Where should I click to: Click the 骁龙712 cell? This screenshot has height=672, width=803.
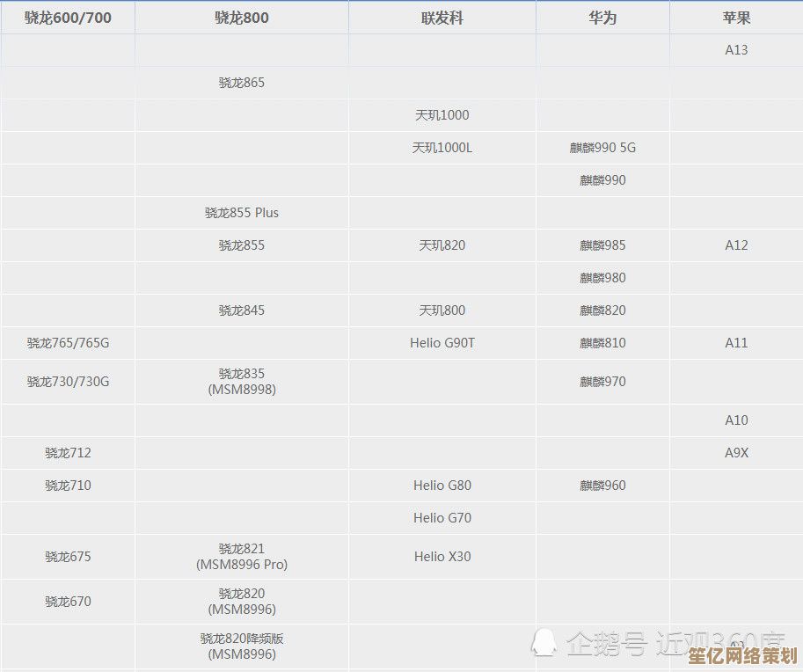coord(68,453)
